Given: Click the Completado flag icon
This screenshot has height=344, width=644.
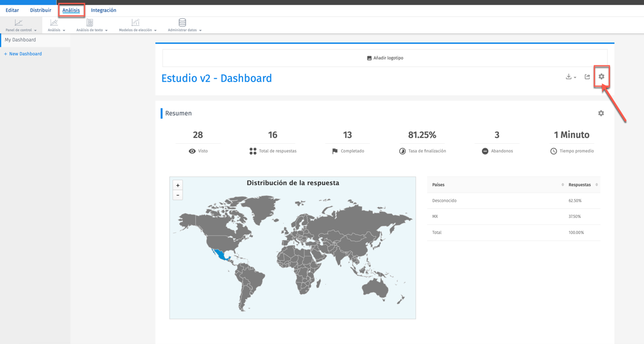Looking at the screenshot, I should pyautogui.click(x=335, y=151).
